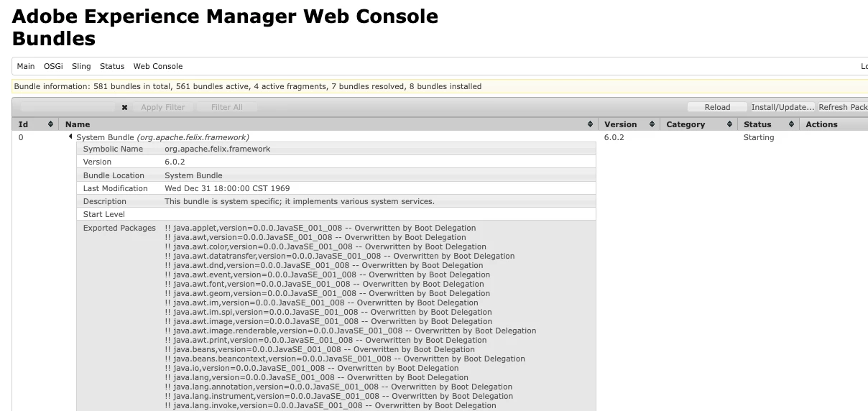Screen dimensions: 868x411
Task: Click the Refresh Packages button
Action: pyautogui.click(x=843, y=107)
